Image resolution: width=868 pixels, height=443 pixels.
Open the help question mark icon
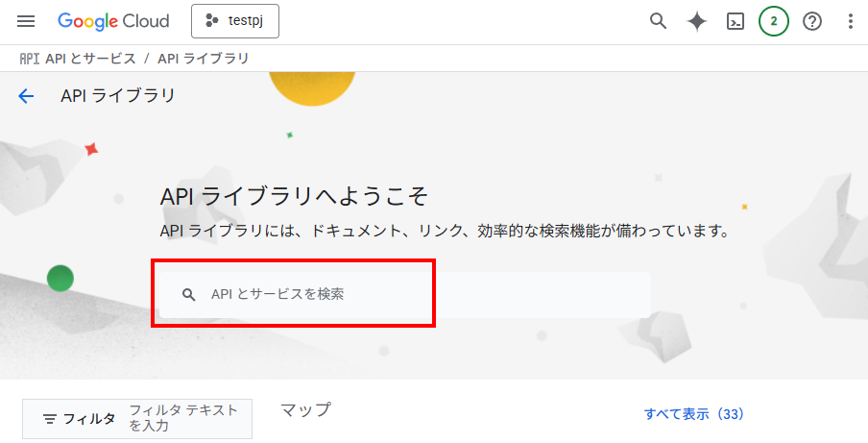[812, 21]
